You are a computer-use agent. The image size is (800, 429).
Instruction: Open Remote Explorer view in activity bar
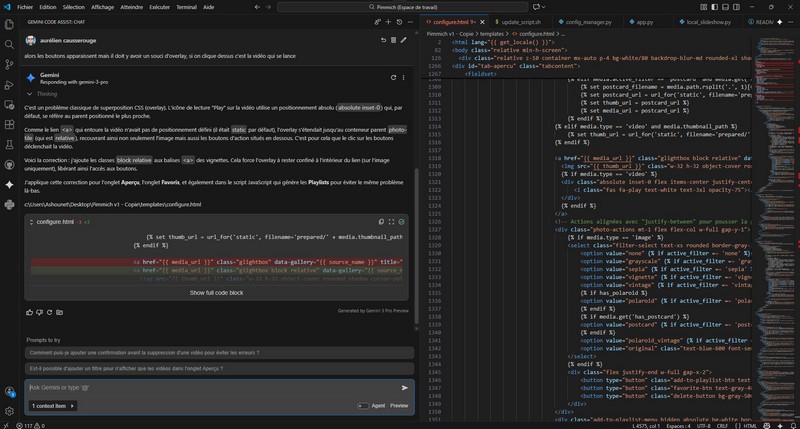(x=9, y=105)
